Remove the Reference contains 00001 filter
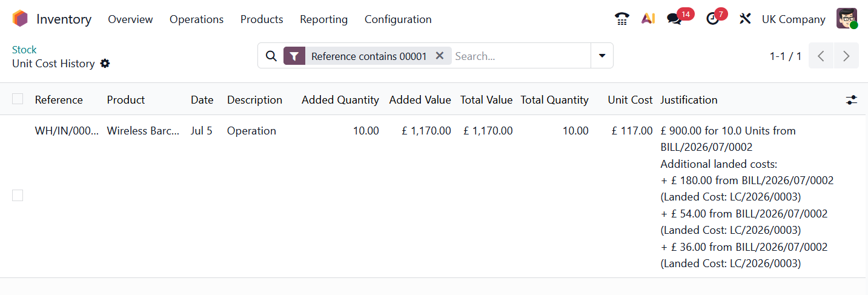Viewport: 868px width, 295px height. [440, 56]
